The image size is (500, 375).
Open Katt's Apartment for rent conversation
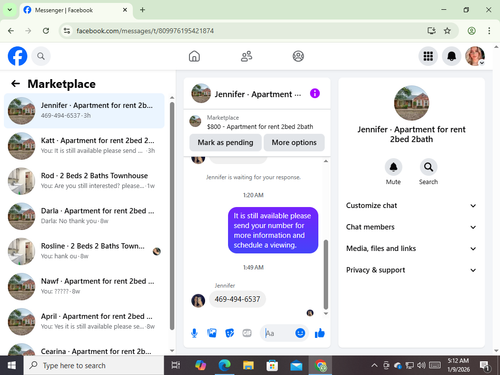pos(84,146)
